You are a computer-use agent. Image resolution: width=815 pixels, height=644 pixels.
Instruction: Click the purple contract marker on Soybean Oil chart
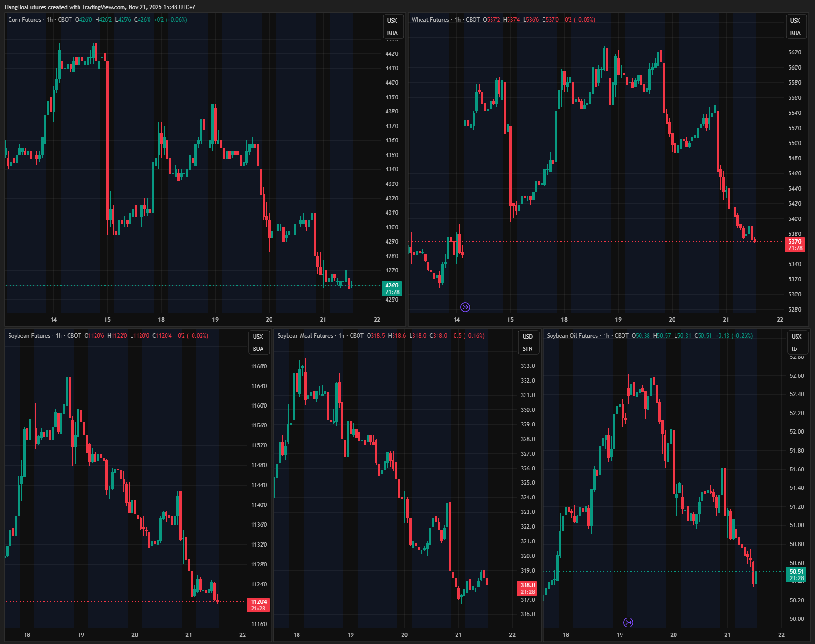(628, 622)
